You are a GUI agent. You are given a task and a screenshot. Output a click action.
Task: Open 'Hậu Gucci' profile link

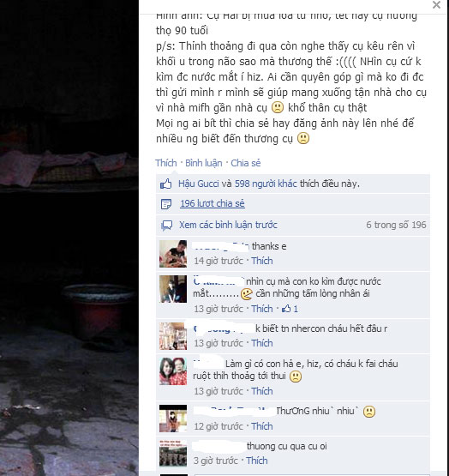coord(199,184)
